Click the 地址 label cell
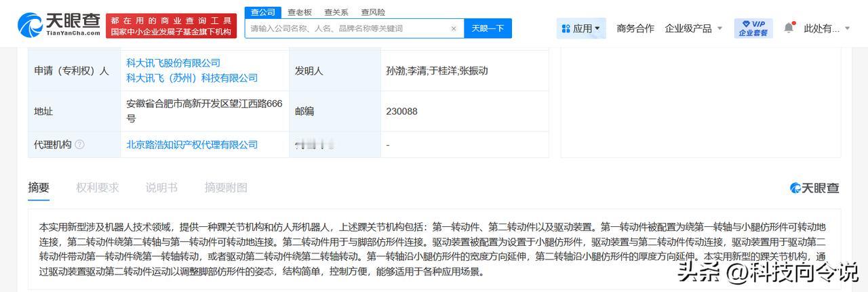This screenshot has width=868, height=292. [x=74, y=111]
